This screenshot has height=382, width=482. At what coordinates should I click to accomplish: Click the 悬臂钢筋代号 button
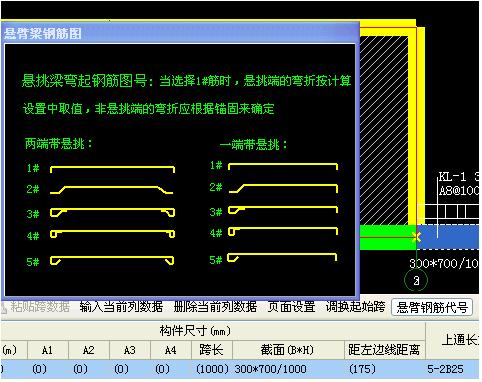[432, 307]
